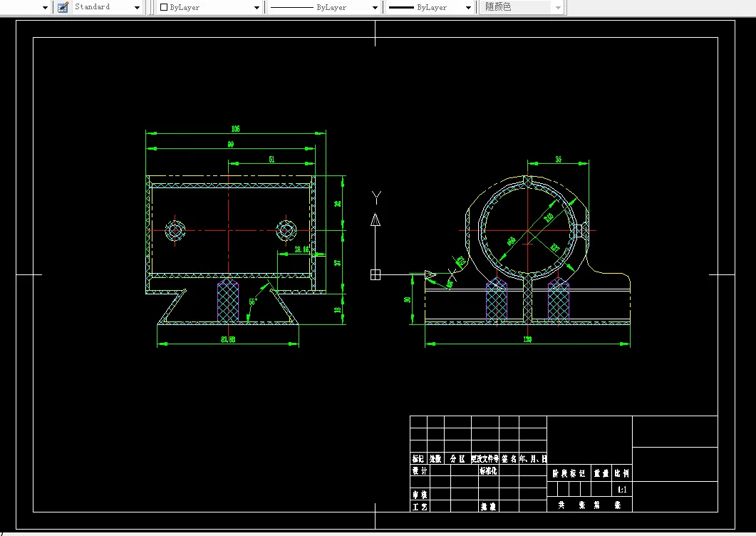756x536 pixels.
Task: Click the UCS origin square marker
Action: [376, 275]
